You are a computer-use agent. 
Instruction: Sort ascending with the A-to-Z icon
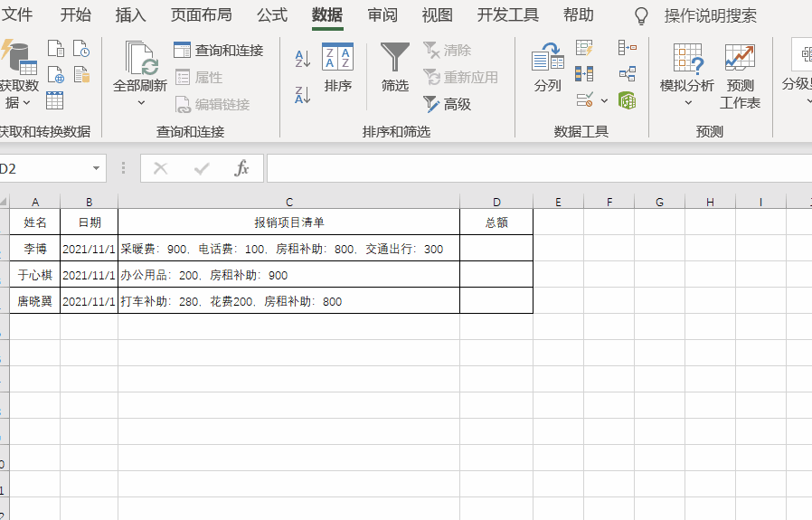302,59
